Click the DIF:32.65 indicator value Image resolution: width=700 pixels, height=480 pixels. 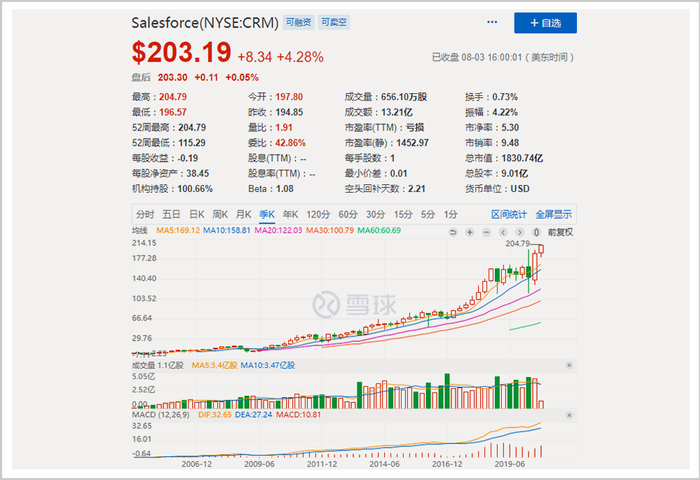[215, 415]
